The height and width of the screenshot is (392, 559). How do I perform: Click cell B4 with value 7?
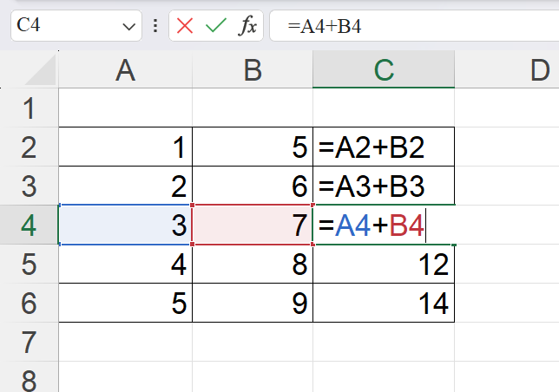click(x=253, y=225)
